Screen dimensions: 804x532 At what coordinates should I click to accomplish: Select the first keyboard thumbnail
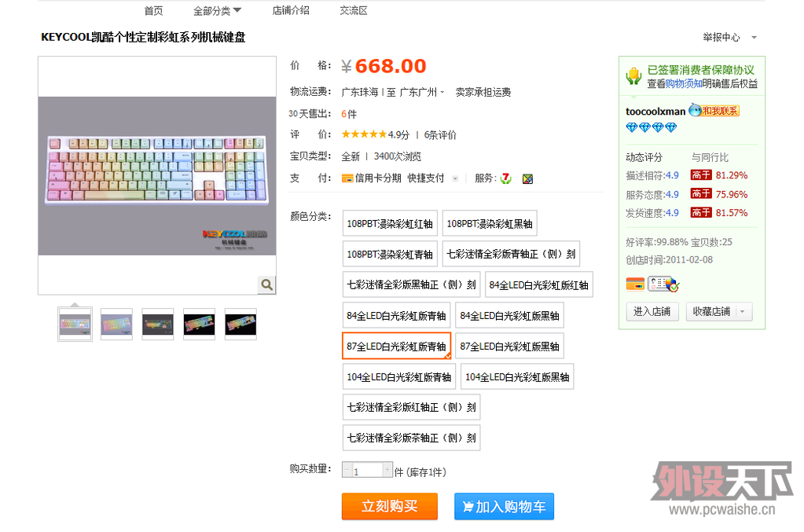75,324
